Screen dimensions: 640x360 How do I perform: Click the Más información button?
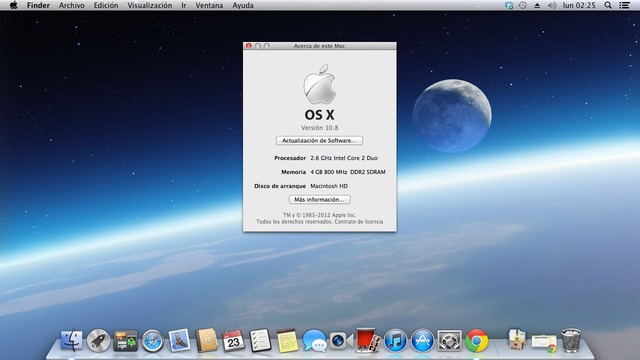[x=320, y=200]
